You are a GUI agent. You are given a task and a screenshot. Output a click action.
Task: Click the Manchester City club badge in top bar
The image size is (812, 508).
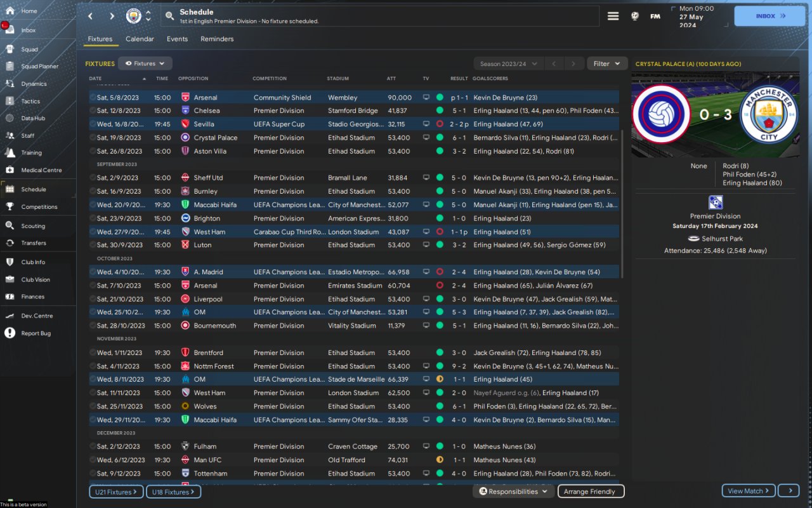click(133, 16)
